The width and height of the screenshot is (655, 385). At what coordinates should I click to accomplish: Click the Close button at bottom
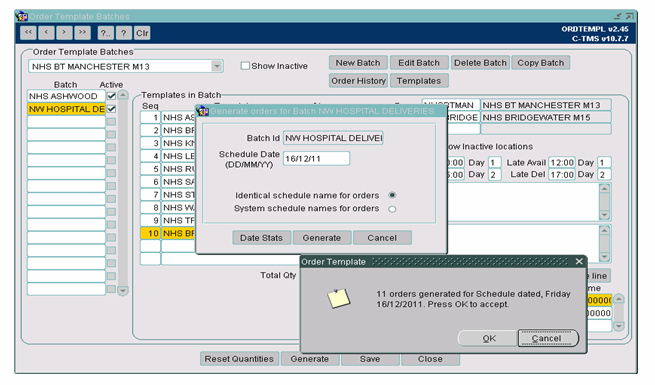(430, 359)
